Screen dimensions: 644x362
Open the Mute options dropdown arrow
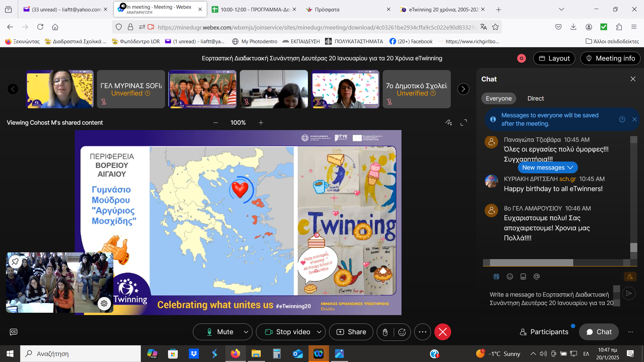tap(245, 332)
